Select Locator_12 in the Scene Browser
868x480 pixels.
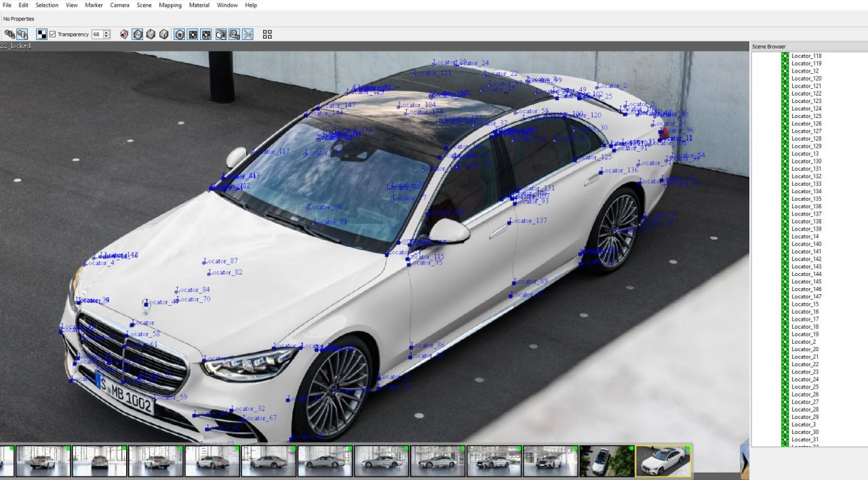click(x=805, y=71)
